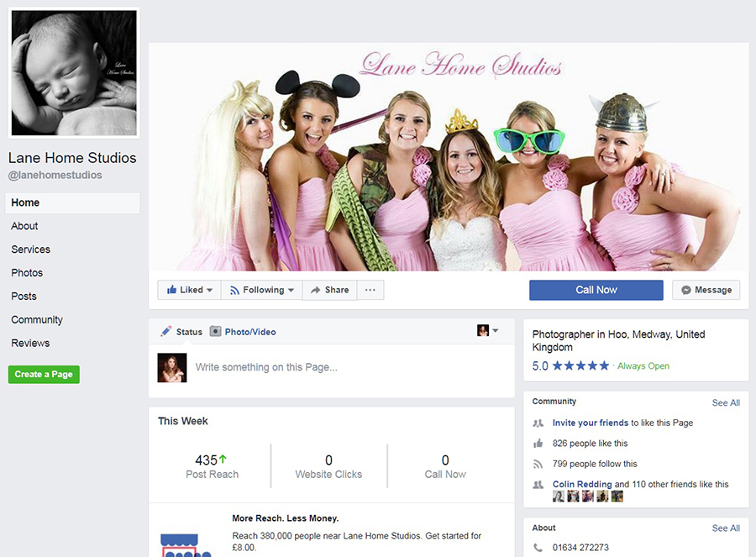Click the five-star rating icons
756x557 pixels.
click(x=580, y=366)
